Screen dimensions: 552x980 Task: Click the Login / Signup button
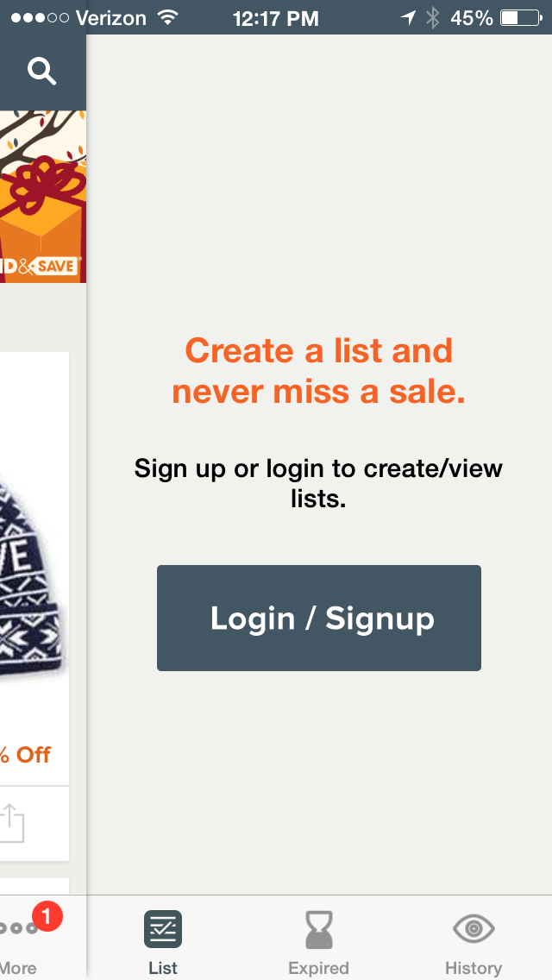pyautogui.click(x=319, y=619)
